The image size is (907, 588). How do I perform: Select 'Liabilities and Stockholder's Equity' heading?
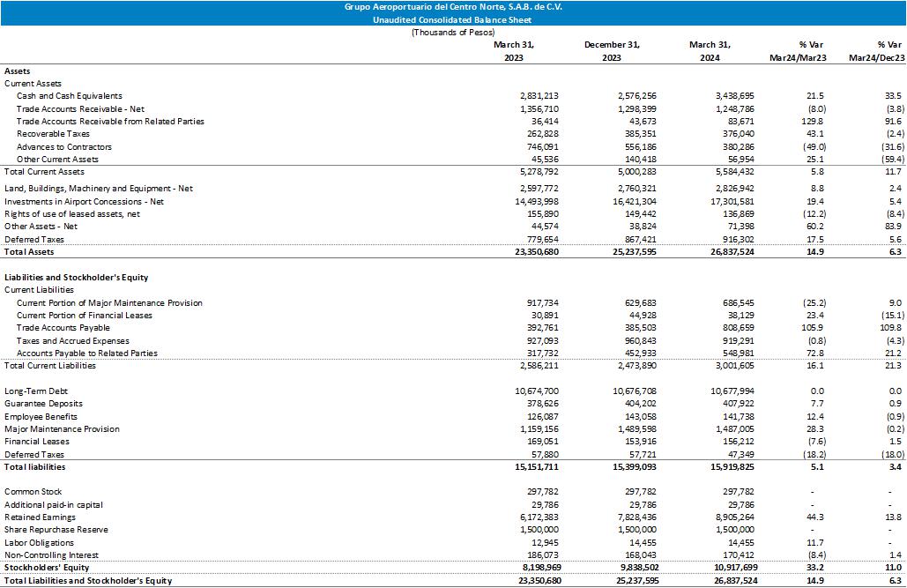pyautogui.click(x=77, y=277)
